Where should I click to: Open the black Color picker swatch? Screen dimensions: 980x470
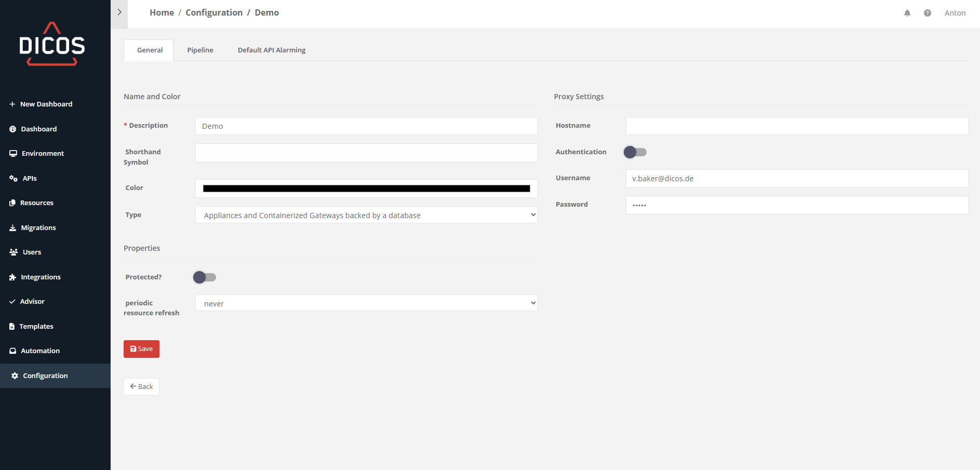click(x=366, y=189)
